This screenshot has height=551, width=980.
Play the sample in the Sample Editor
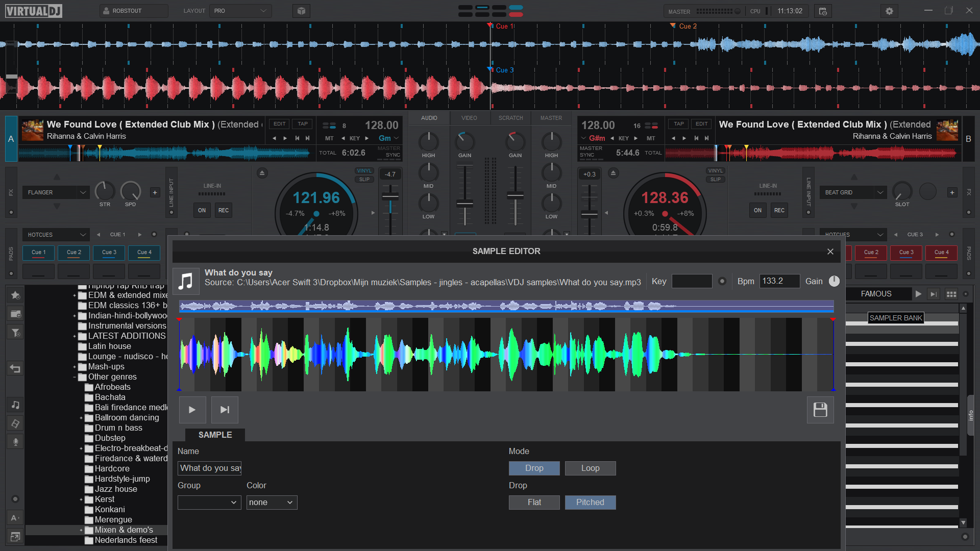[x=192, y=410]
